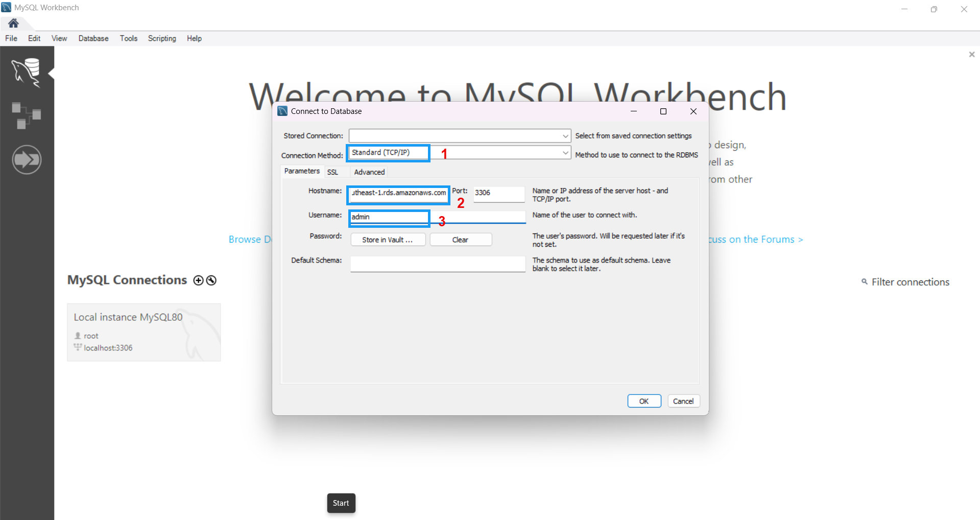Image resolution: width=980 pixels, height=520 pixels.
Task: Minimize the Connect to Database dialog
Action: point(634,111)
